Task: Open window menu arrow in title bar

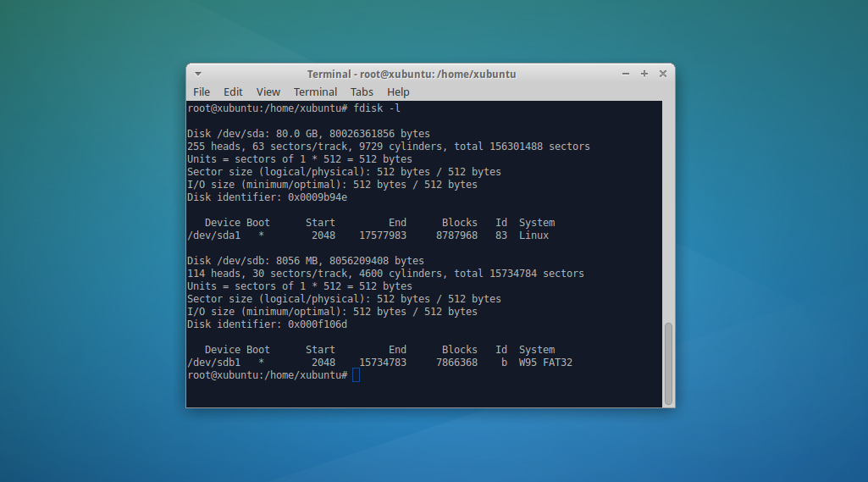Action: (197, 74)
